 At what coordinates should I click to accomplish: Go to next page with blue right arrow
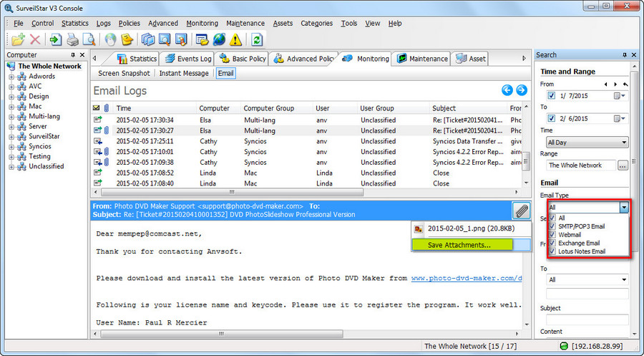522,90
